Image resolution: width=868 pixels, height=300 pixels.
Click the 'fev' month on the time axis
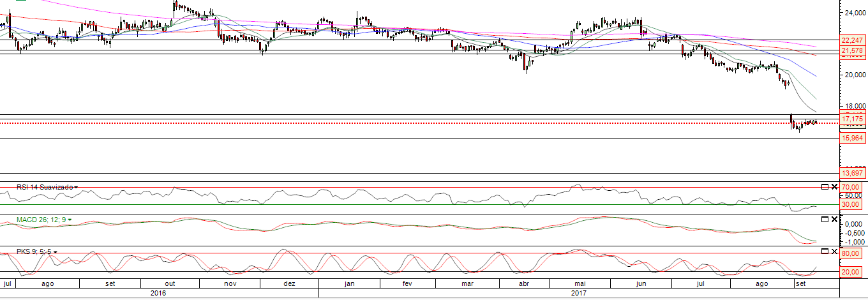pyautogui.click(x=408, y=283)
